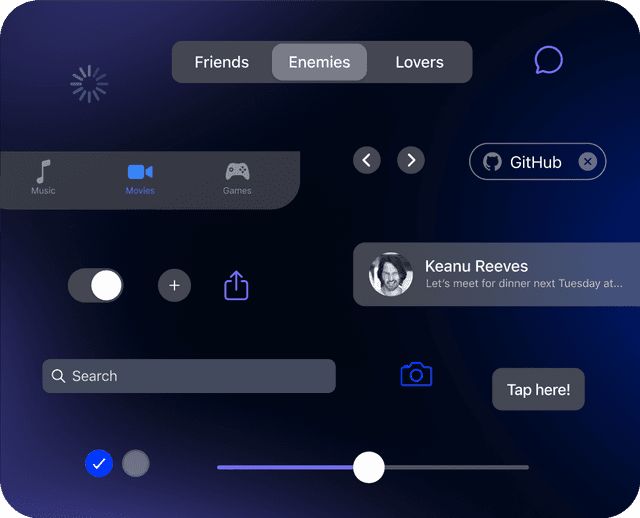The image size is (640, 518).
Task: Open the Keanu Reeves message notification
Action: coord(496,274)
